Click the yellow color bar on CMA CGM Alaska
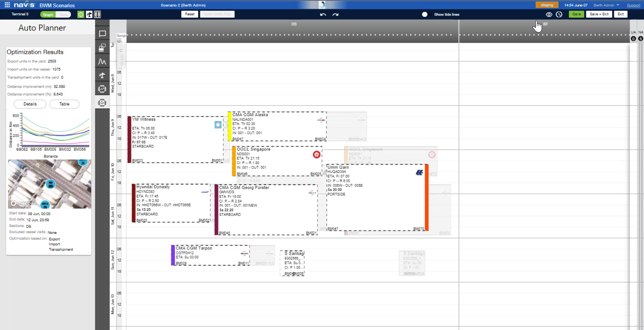The width and height of the screenshot is (644, 330). 229,126
